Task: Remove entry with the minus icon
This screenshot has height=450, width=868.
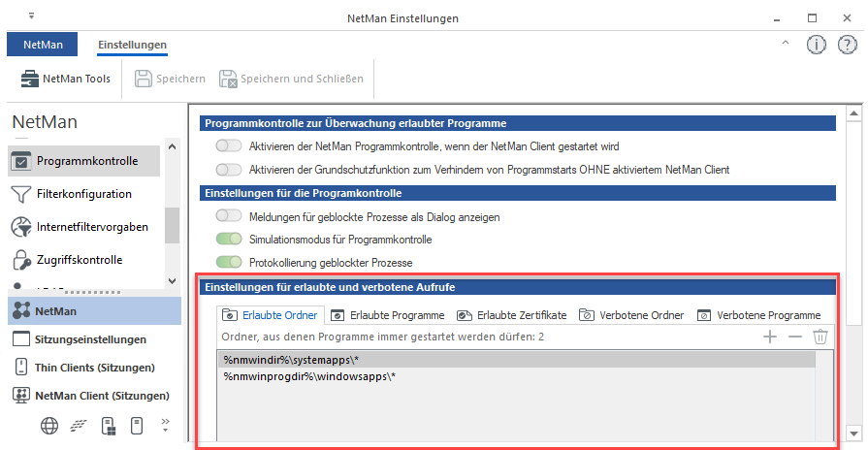Action: pyautogui.click(x=795, y=337)
